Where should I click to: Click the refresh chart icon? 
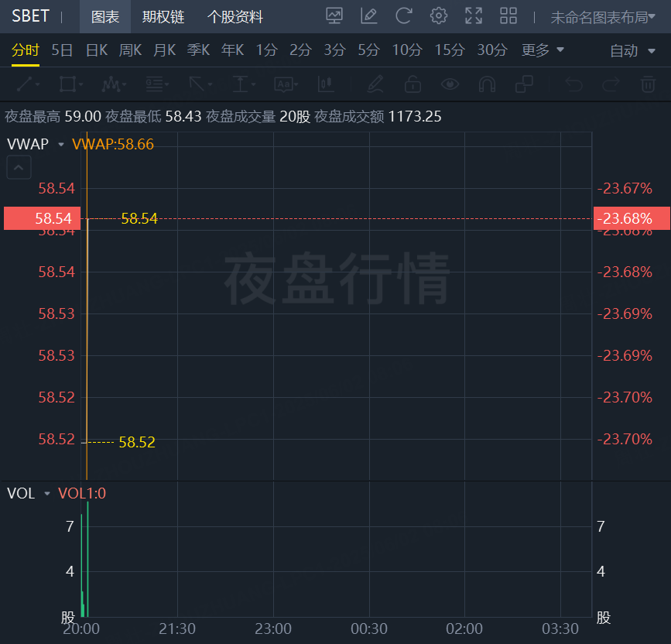point(403,16)
